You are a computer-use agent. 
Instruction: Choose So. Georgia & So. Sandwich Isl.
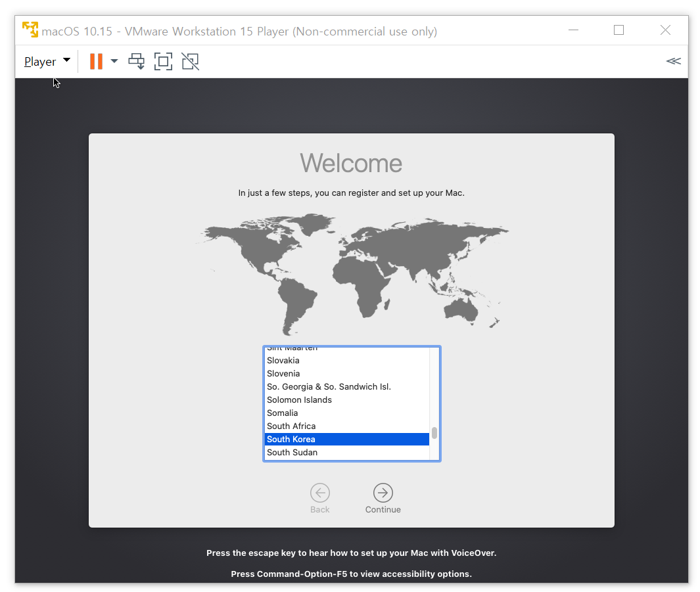click(329, 386)
